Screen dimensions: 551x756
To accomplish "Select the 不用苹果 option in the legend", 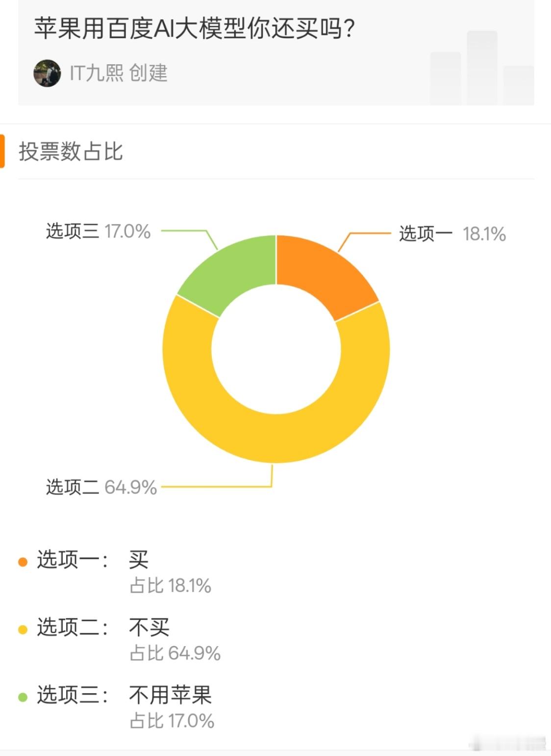I will (x=170, y=695).
